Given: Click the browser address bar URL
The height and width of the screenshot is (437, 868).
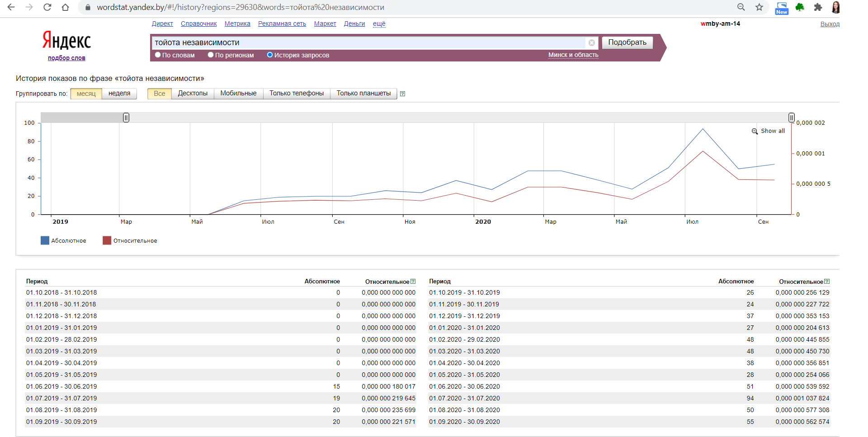Looking at the screenshot, I should pos(241,7).
